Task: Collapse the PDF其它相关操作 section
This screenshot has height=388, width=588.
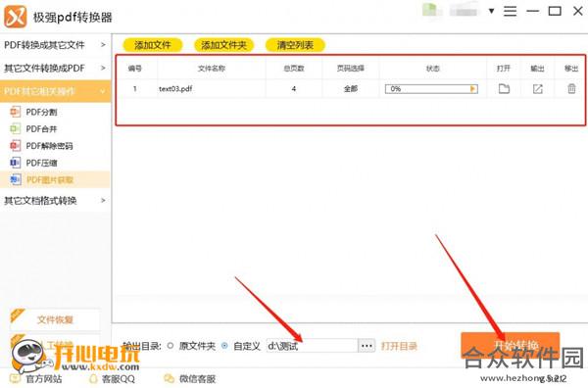Action: pyautogui.click(x=55, y=91)
